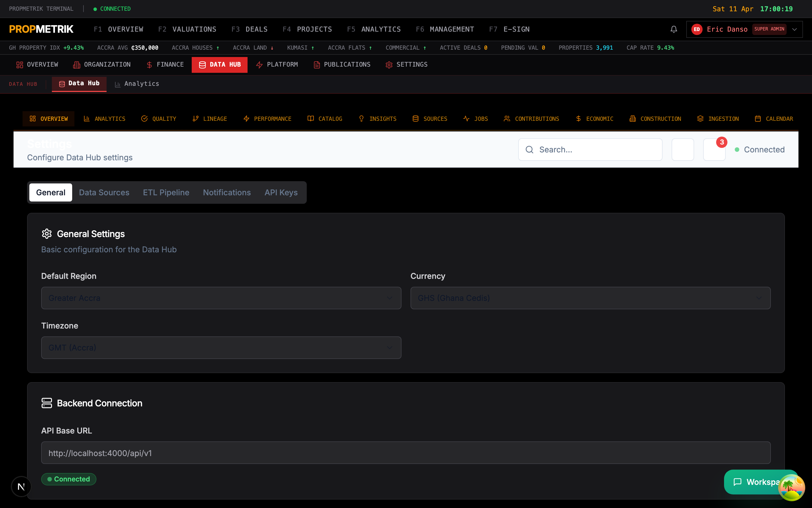Click the Platform lightning icon
812x508 pixels.
pos(259,65)
